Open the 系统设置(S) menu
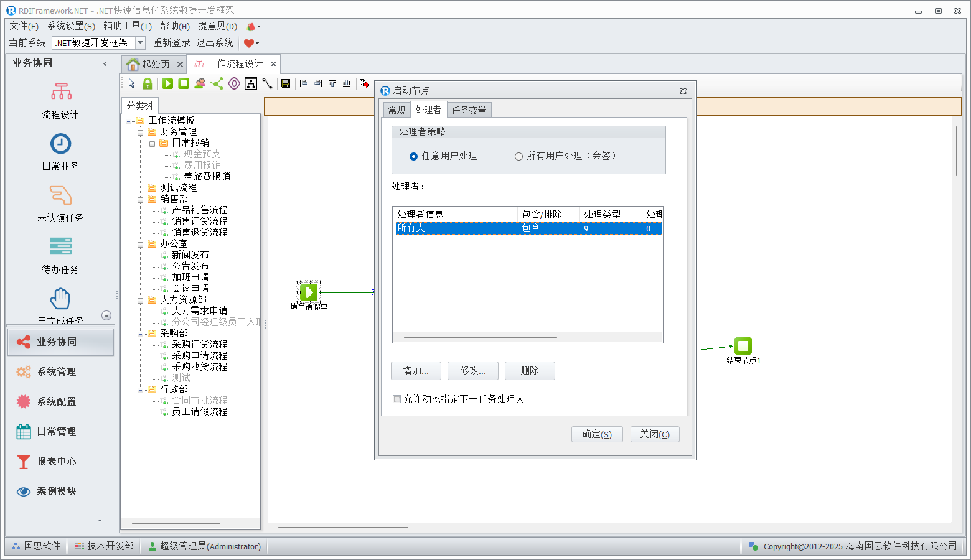Image resolution: width=971 pixels, height=560 pixels. [71, 26]
